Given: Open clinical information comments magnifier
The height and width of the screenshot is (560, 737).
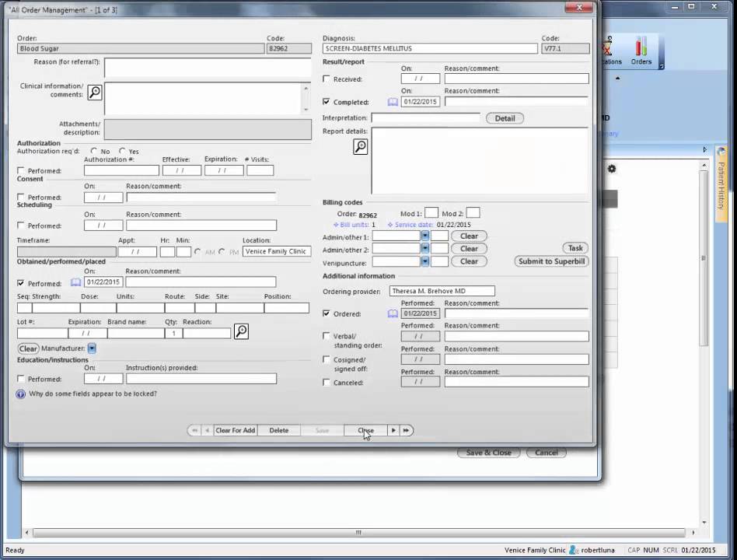Looking at the screenshot, I should click(x=95, y=92).
